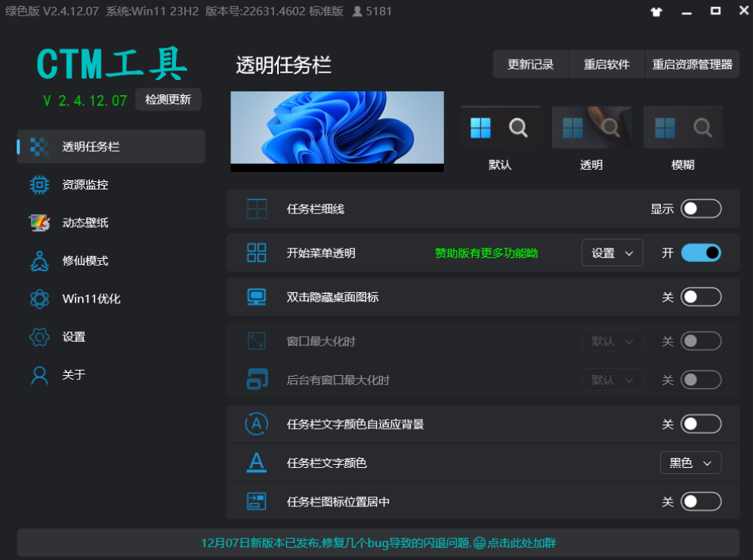This screenshot has height=560, width=753.
Task: Toggle on 双击隐藏桌面图标
Action: pos(701,297)
